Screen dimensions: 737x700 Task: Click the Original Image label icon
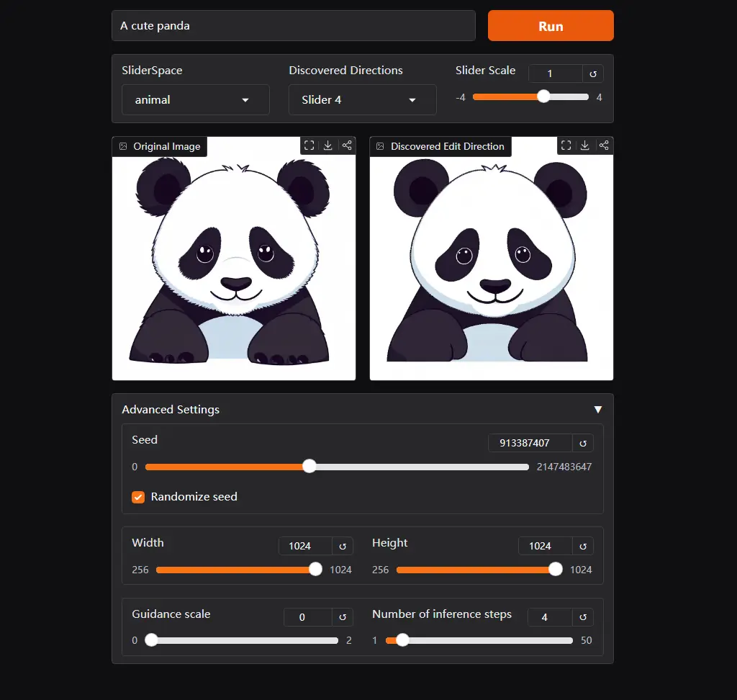(x=123, y=146)
